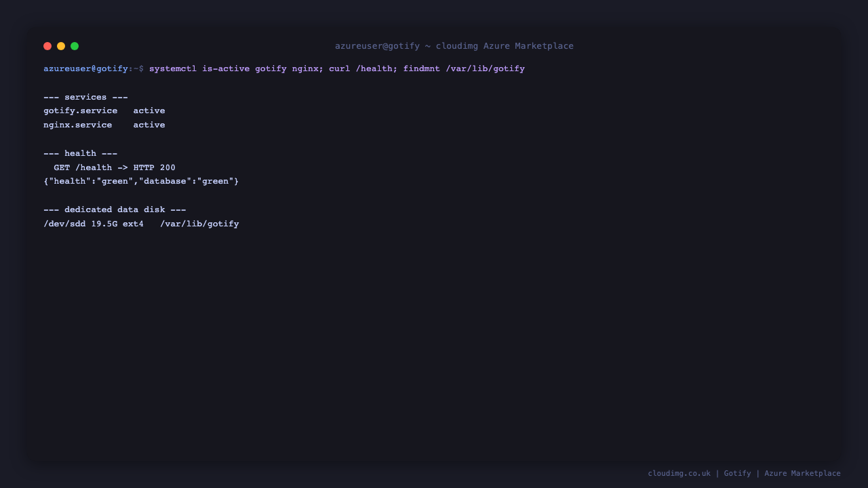
Task: Click the '--- dedicated data disk ---' heading
Action: pyautogui.click(x=115, y=209)
